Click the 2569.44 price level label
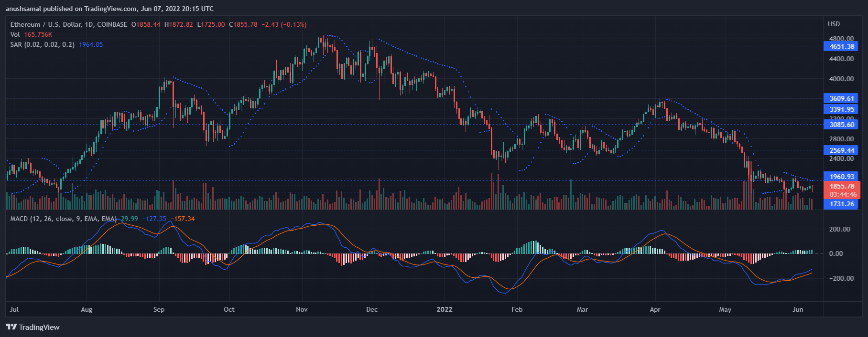Screen dimensions: 868x337 point(841,150)
